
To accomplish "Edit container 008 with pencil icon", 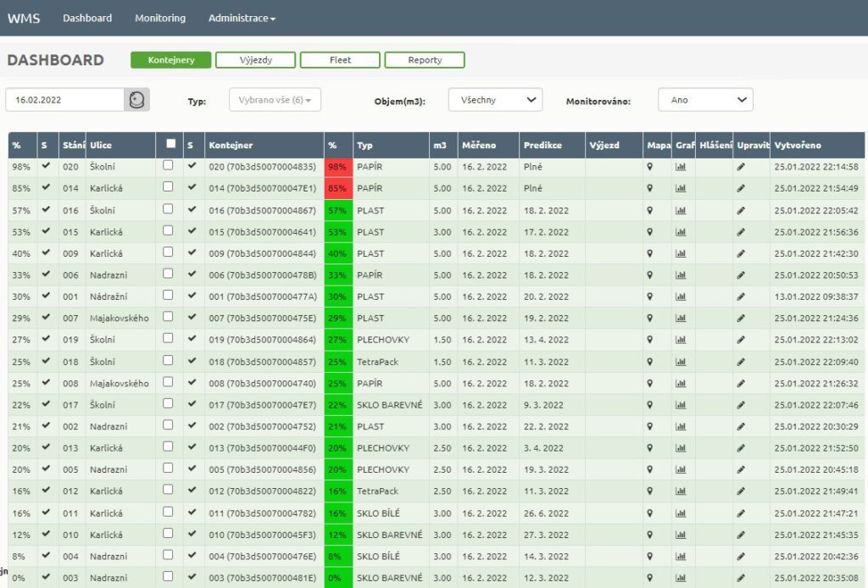I will 741,383.
